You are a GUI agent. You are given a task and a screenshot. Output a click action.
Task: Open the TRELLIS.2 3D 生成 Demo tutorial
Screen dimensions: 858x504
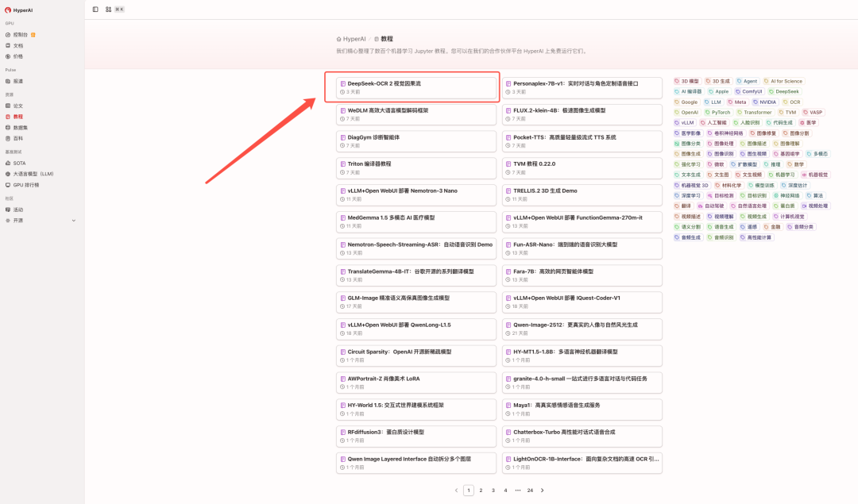tap(582, 194)
